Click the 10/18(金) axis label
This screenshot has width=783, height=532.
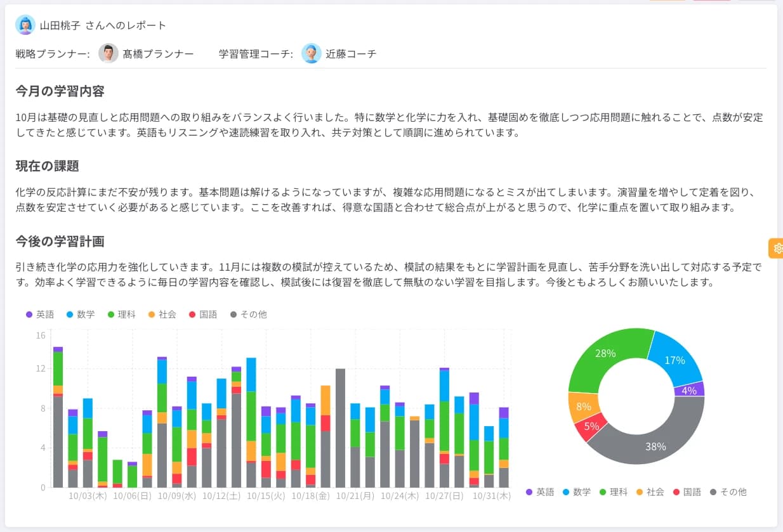(x=310, y=498)
